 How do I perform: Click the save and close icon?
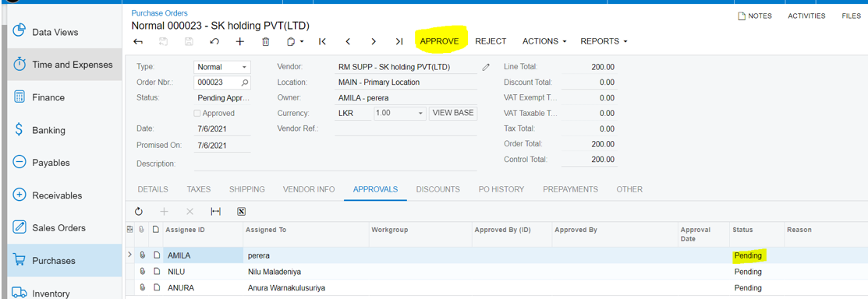coord(164,41)
